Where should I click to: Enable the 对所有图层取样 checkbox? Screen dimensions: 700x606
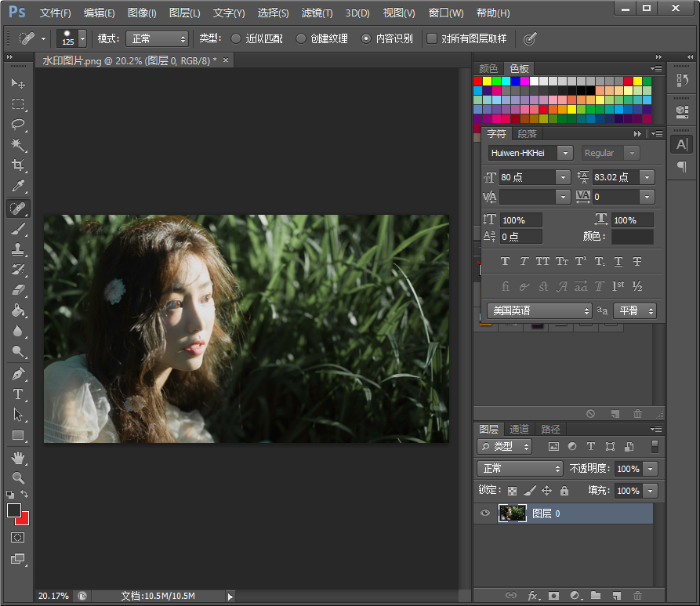432,38
